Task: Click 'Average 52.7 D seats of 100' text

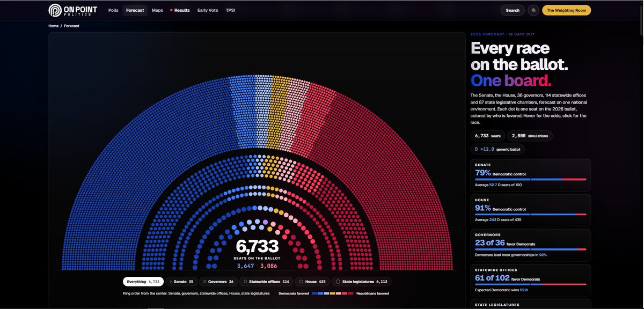Action: click(x=498, y=185)
